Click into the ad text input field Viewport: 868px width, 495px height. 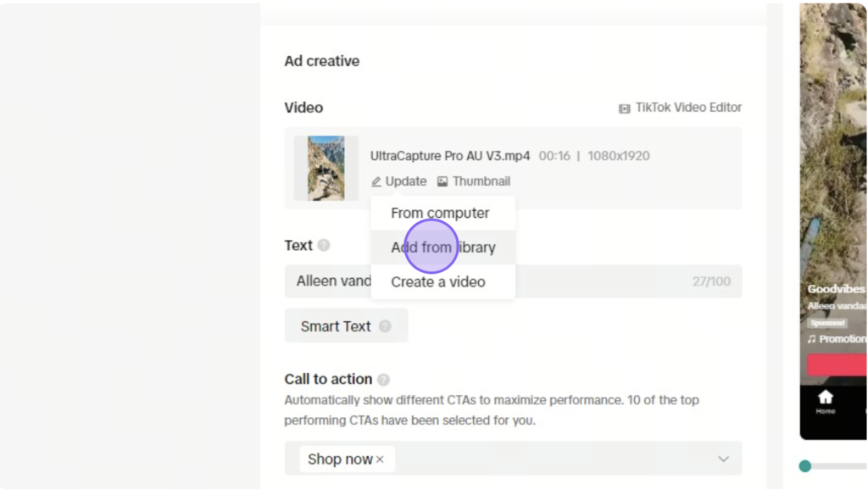[x=513, y=281]
